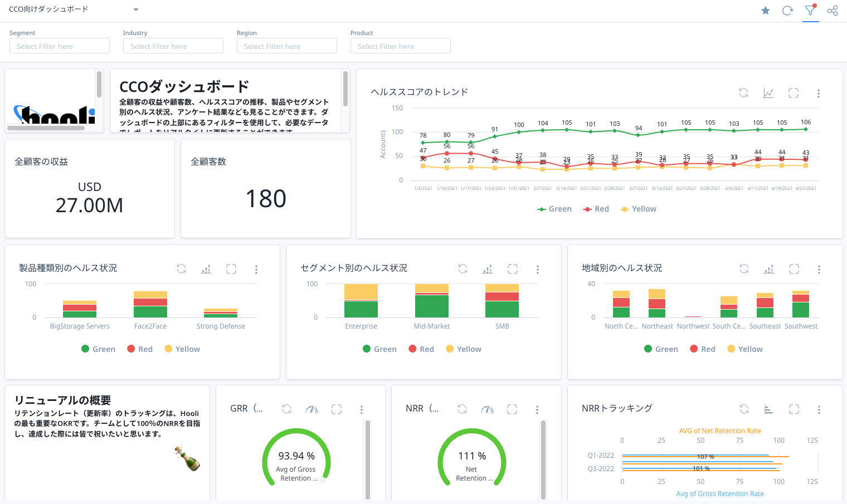Click inside the Region filter field

click(286, 46)
